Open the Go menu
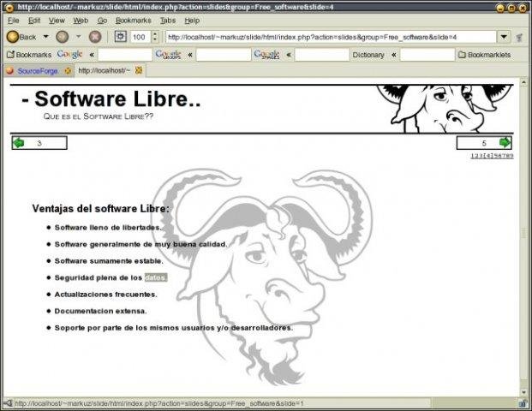Screen dimensions: 532x411 coord(102,21)
